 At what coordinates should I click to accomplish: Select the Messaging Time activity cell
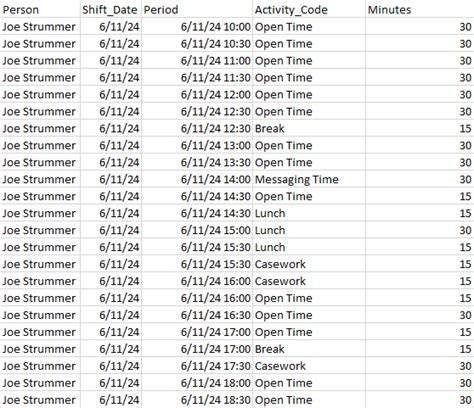[x=309, y=179]
